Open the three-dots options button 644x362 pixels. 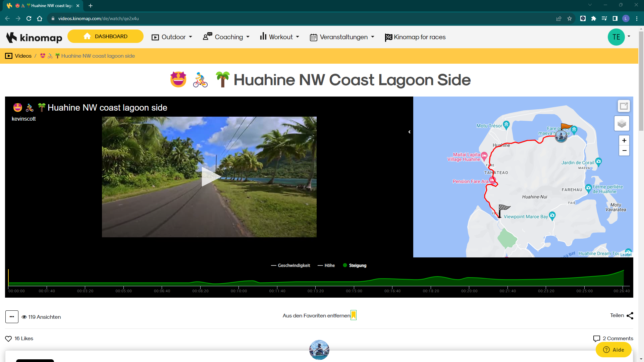(x=12, y=317)
